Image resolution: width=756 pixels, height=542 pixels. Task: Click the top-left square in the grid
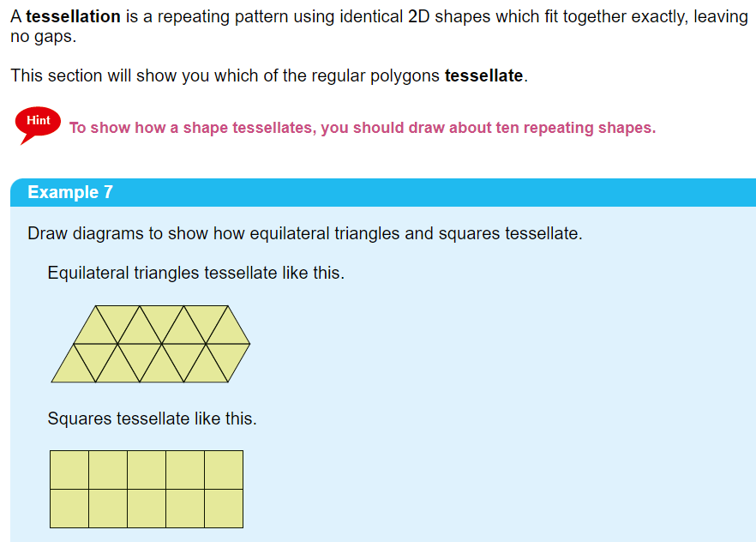[x=69, y=469]
